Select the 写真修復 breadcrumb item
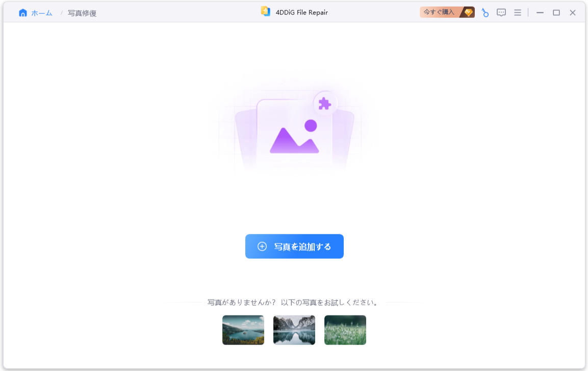Viewport: 588px width, 371px height. pyautogui.click(x=81, y=12)
